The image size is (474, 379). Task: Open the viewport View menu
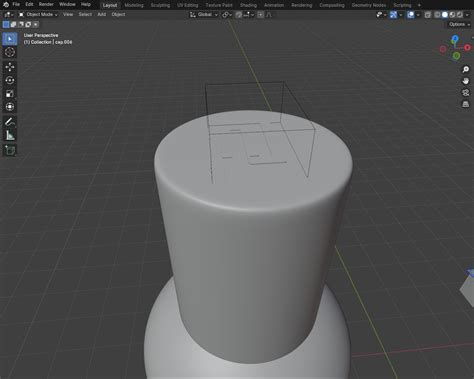(68, 14)
